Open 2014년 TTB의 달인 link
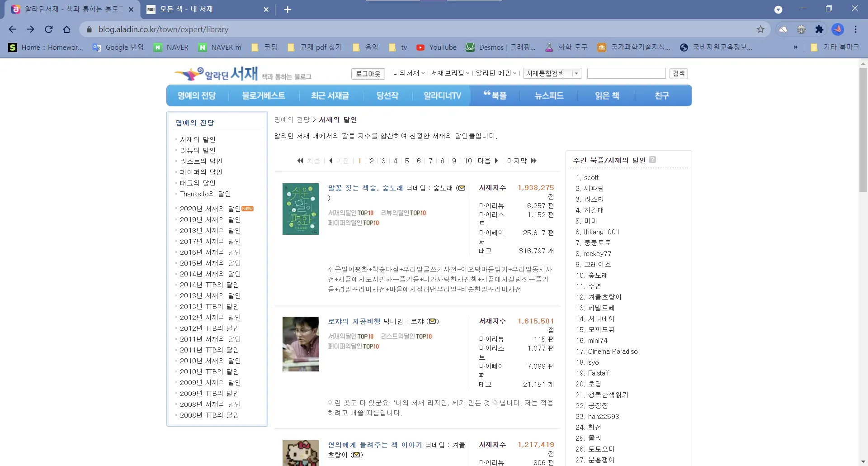868x466 pixels. 209,285
